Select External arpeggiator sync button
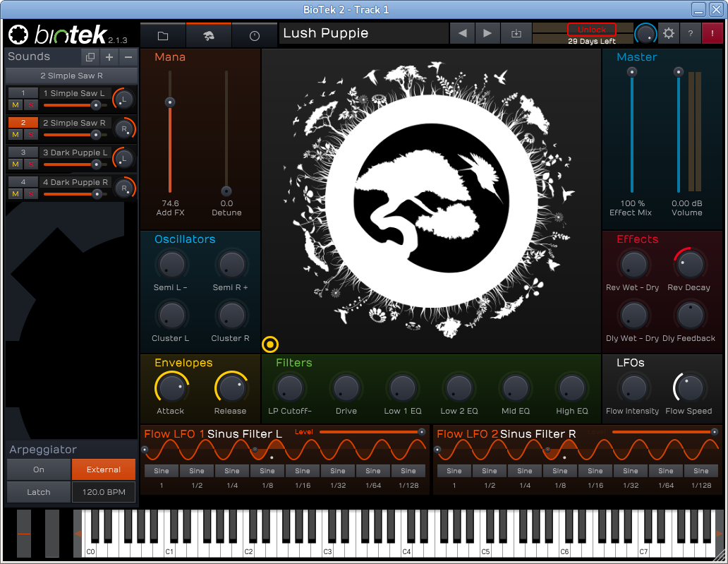Screen dimensions: 728x564 [x=104, y=469]
